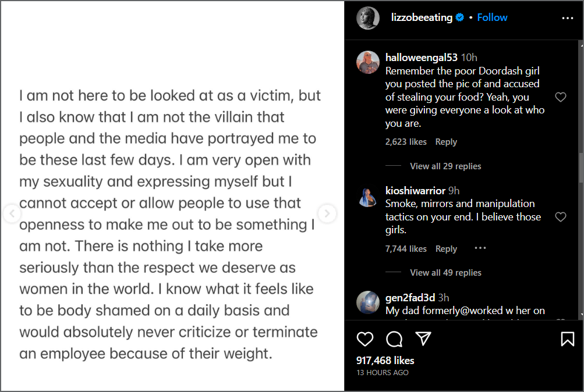Viewport: 584px width, 392px height.
Task: Go to next slide arrow
Action: 327,213
